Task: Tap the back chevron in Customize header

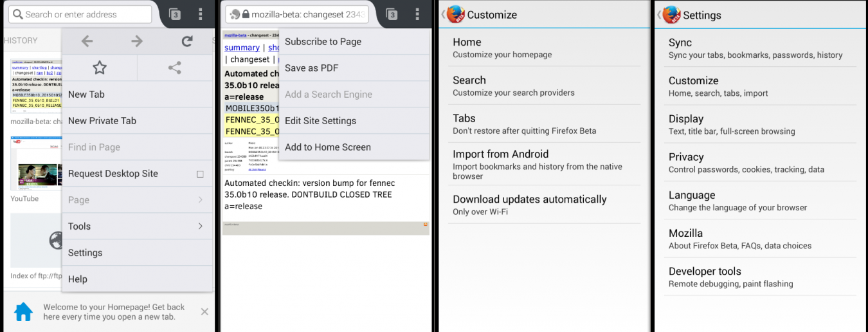Action: coord(443,14)
